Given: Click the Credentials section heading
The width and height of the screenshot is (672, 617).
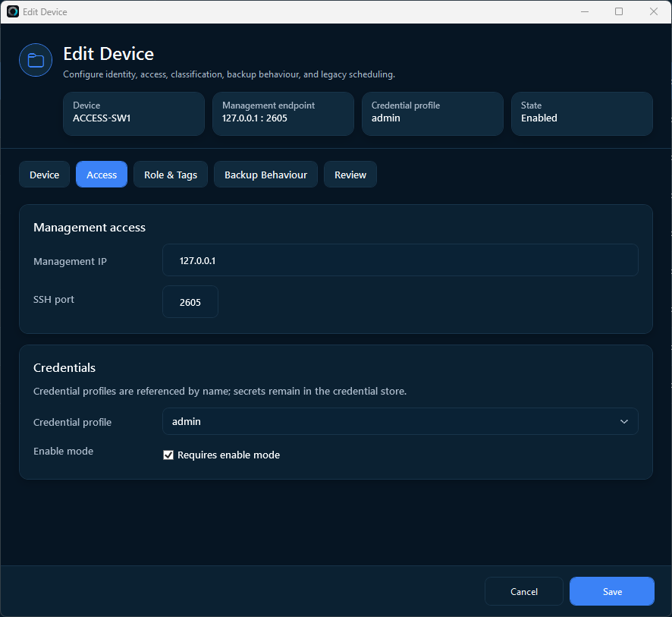Looking at the screenshot, I should tap(64, 367).
